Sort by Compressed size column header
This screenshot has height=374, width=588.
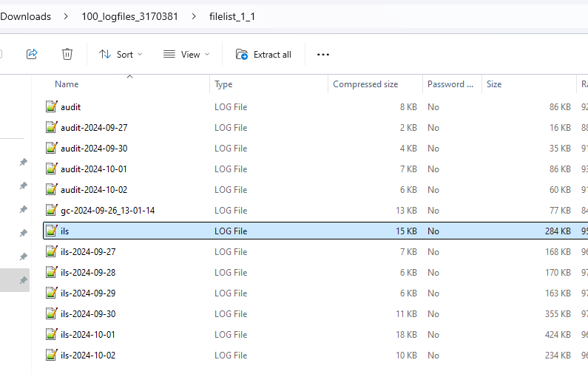(365, 84)
